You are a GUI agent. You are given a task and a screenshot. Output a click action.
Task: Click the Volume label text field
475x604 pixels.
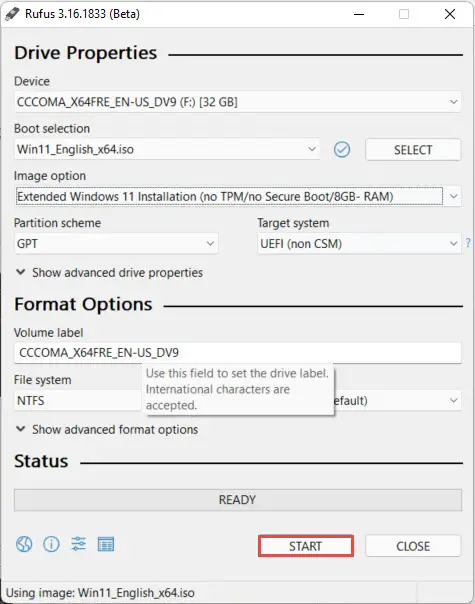tap(237, 353)
